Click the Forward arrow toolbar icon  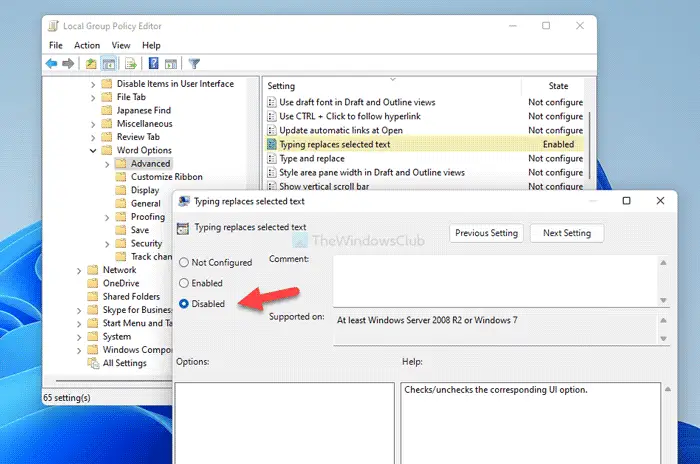68,64
